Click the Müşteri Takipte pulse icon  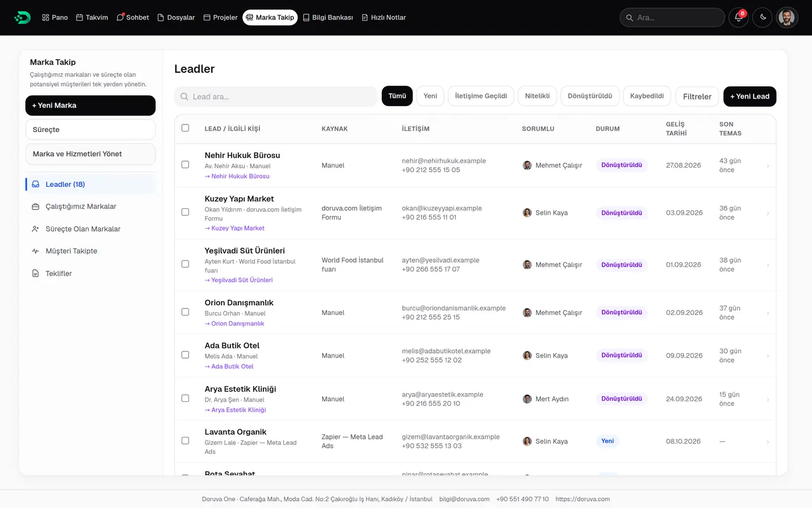[x=36, y=251]
